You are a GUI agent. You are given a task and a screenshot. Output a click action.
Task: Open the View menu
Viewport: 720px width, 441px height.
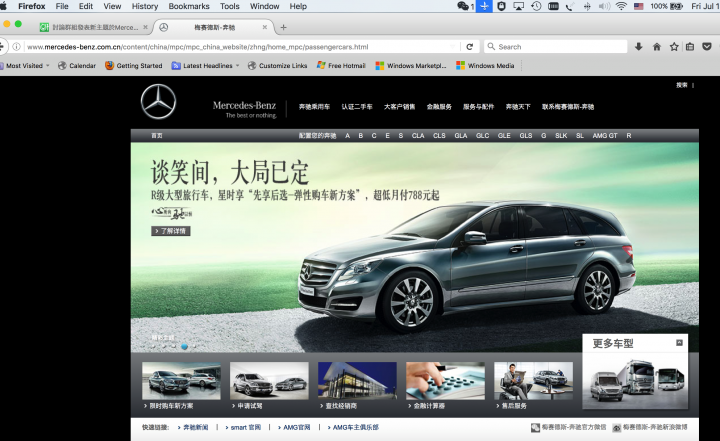click(x=112, y=6)
